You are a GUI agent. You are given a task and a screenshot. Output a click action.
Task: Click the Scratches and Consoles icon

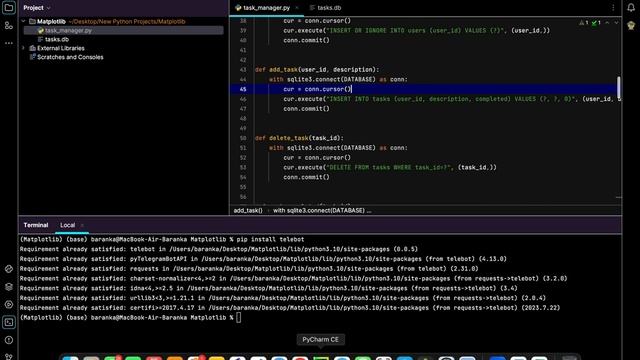[33, 57]
